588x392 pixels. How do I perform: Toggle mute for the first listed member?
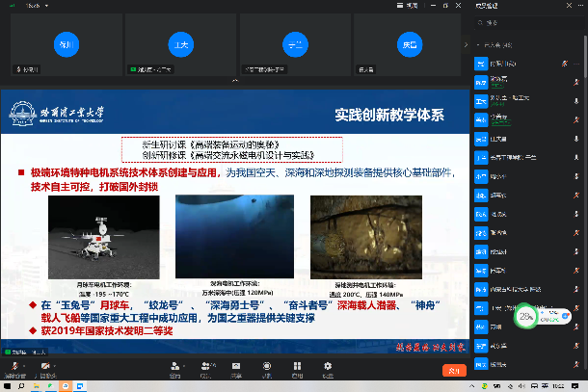coord(565,63)
